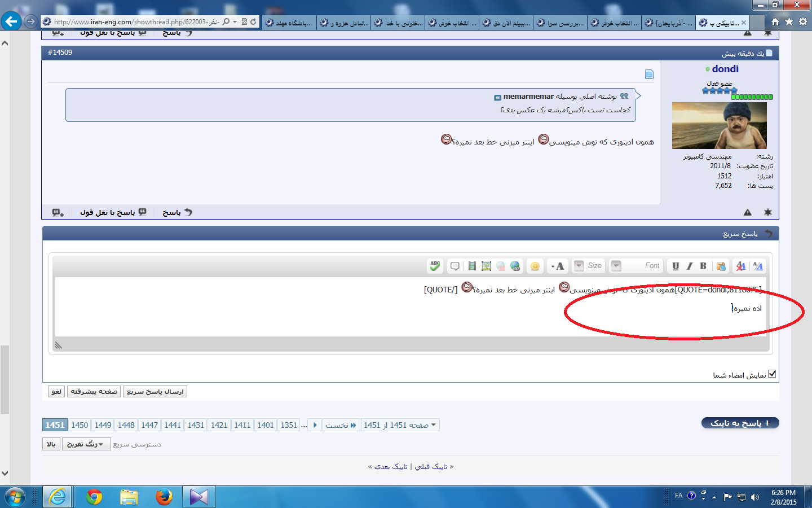Expand the page 1451 of 1451 dropdown
812x508 pixels.
click(x=400, y=425)
